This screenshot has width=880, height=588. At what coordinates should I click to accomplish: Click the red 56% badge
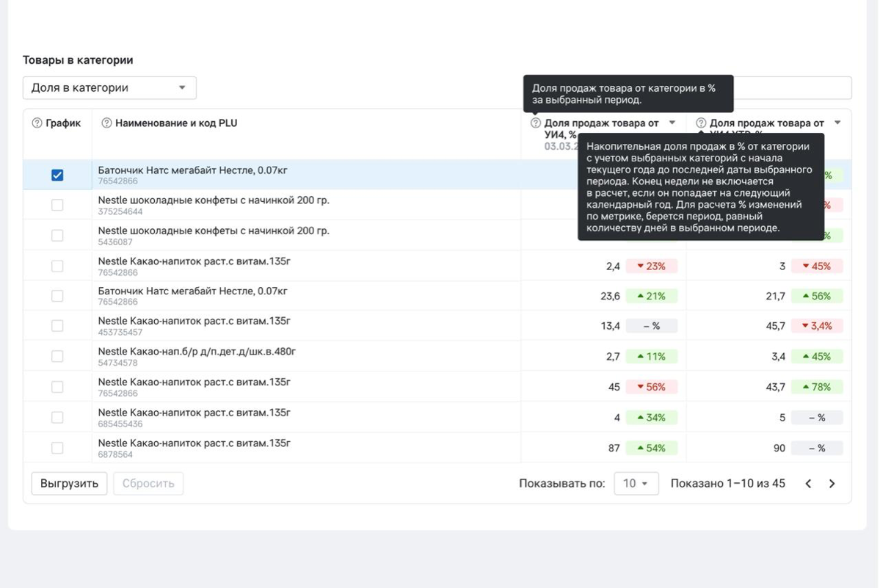[651, 387]
